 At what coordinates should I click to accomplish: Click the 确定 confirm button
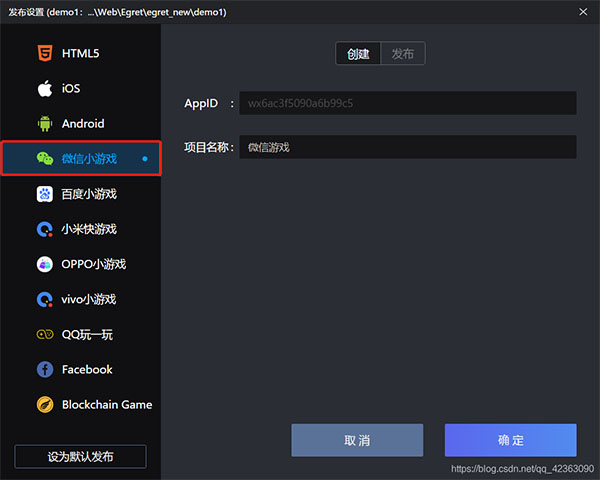510,440
